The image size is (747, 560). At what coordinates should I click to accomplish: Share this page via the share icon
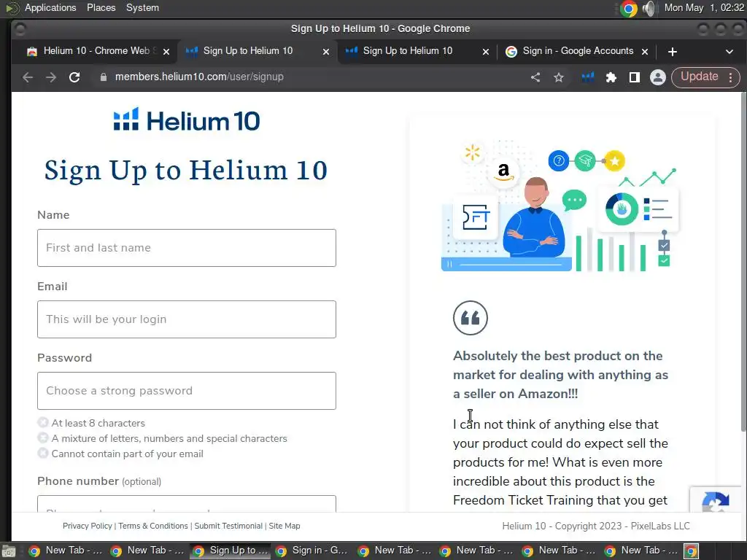coord(535,77)
